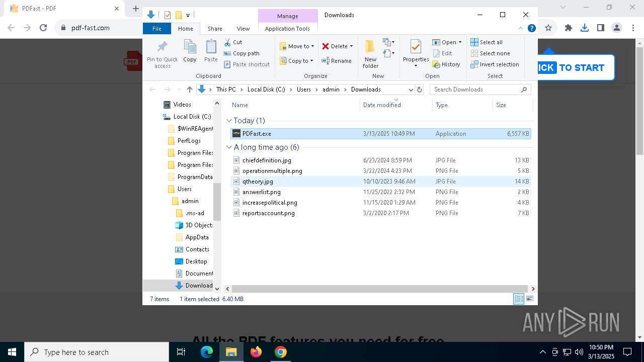Image resolution: width=644 pixels, height=362 pixels.
Task: Switch to the View tab
Action: coord(243,29)
